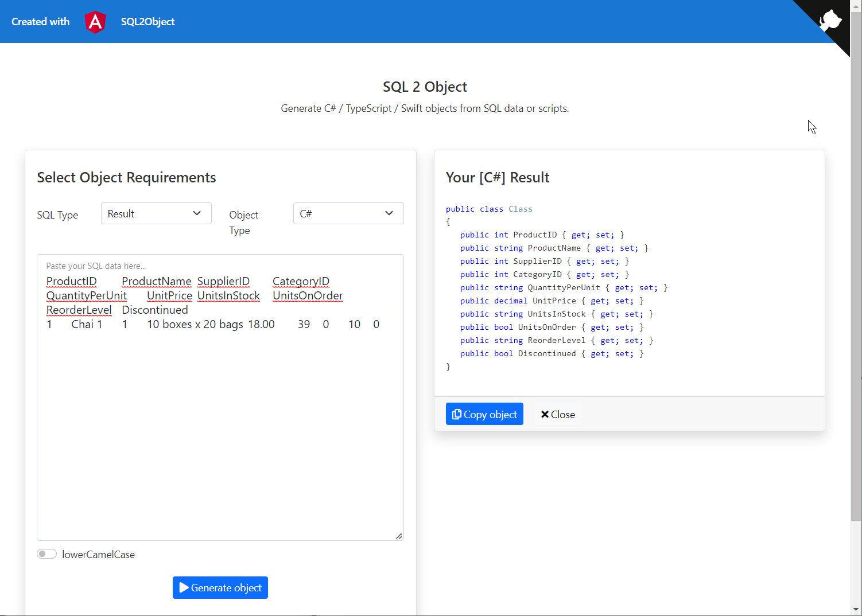Open the Object Type dropdown showing C#
The image size is (862, 616).
point(348,213)
